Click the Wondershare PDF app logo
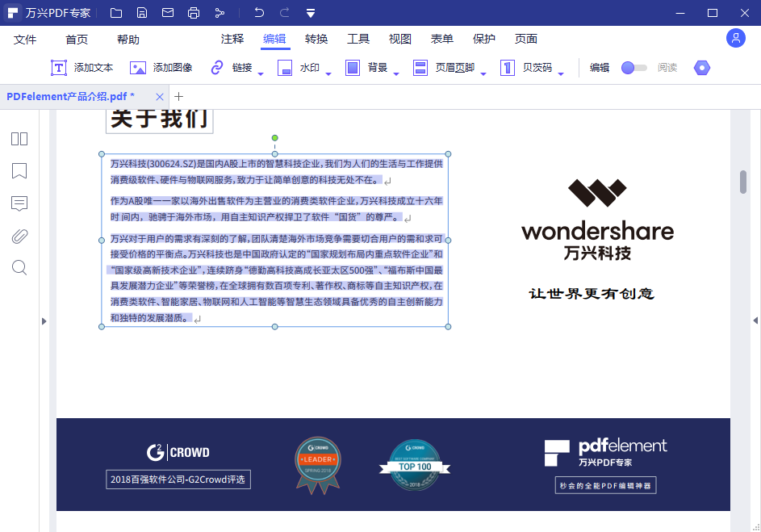 click(x=13, y=13)
